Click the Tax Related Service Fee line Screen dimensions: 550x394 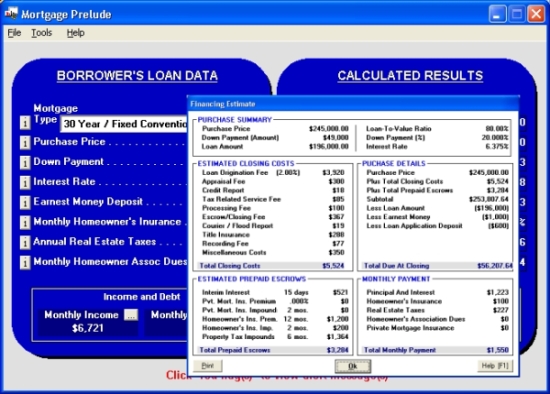[x=273, y=199]
